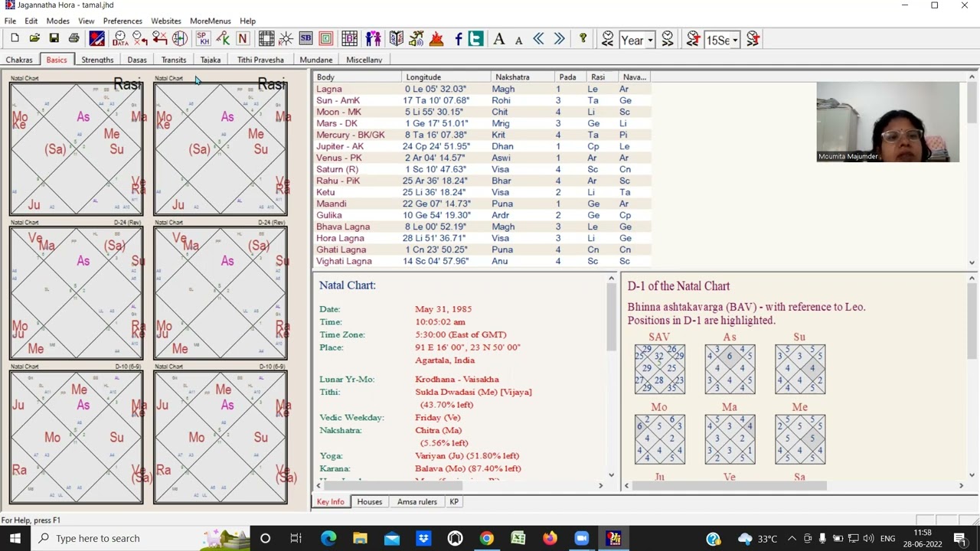Click the Twitter icon

tap(475, 39)
